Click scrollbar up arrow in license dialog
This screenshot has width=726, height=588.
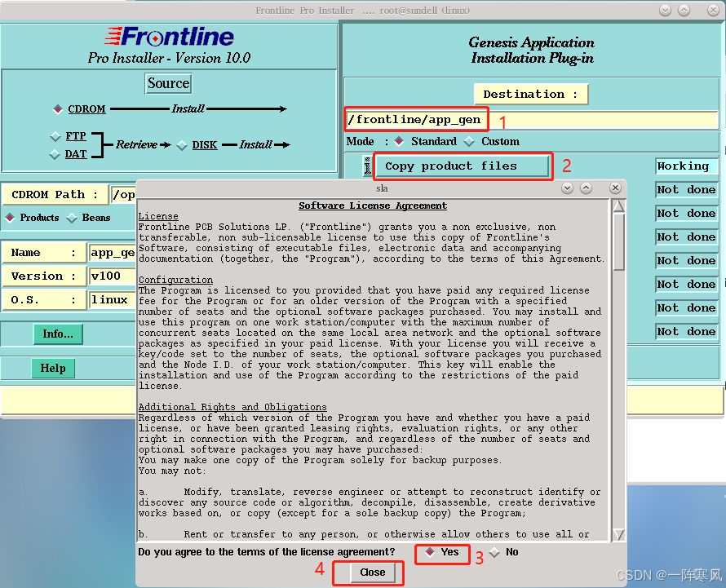(x=618, y=206)
